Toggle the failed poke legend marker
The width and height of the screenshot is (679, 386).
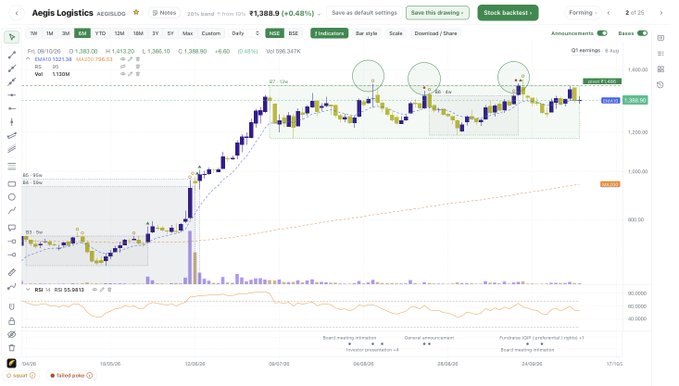(x=71, y=375)
